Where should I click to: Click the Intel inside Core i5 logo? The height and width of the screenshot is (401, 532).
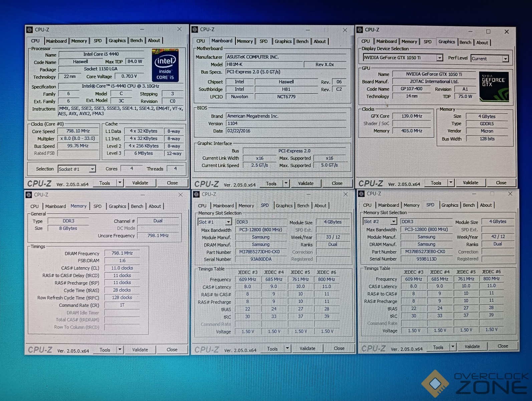[165, 65]
